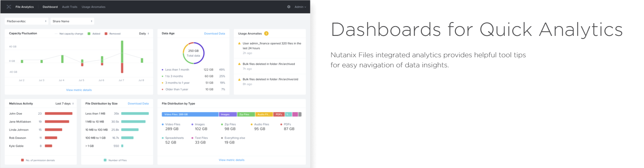Click the Number of Files legend
This screenshot has height=168, width=644.
tap(115, 160)
